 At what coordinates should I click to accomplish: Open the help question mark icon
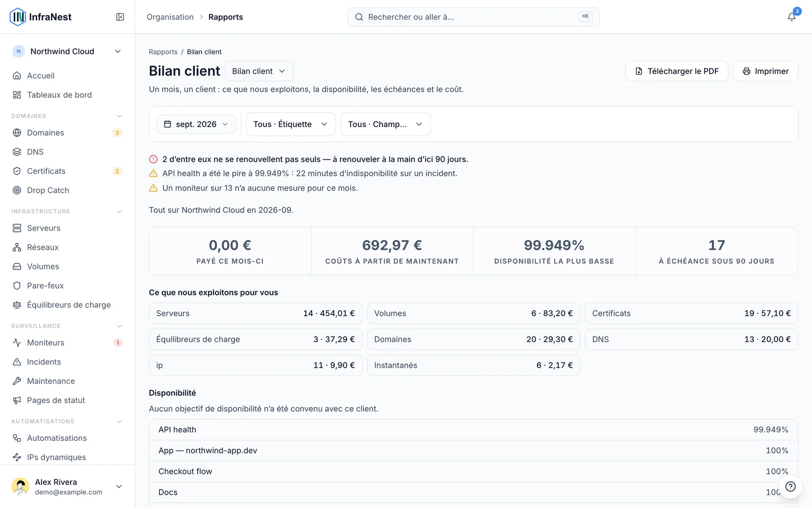point(790,486)
